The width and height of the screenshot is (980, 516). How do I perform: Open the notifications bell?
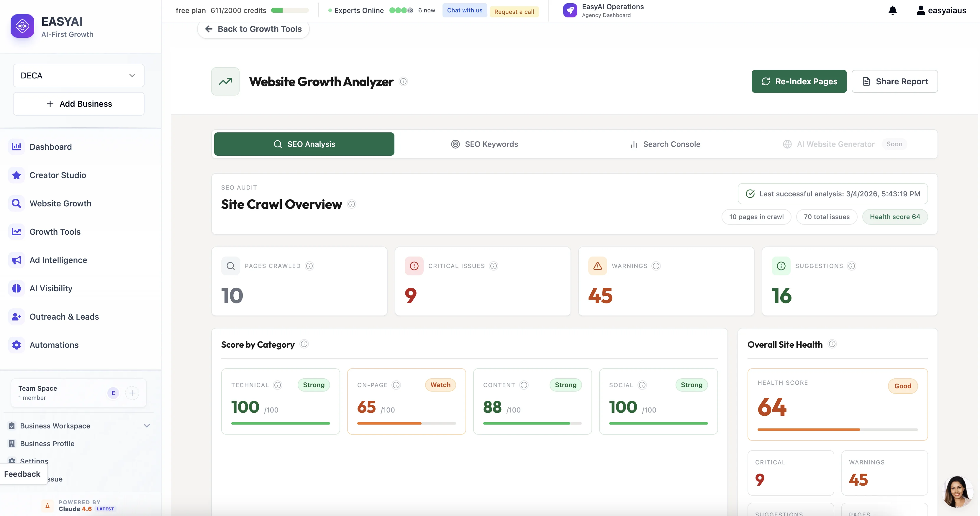(892, 10)
